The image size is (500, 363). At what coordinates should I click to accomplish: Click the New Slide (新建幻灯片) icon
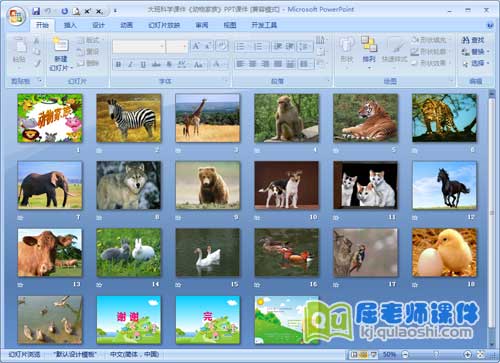61,45
